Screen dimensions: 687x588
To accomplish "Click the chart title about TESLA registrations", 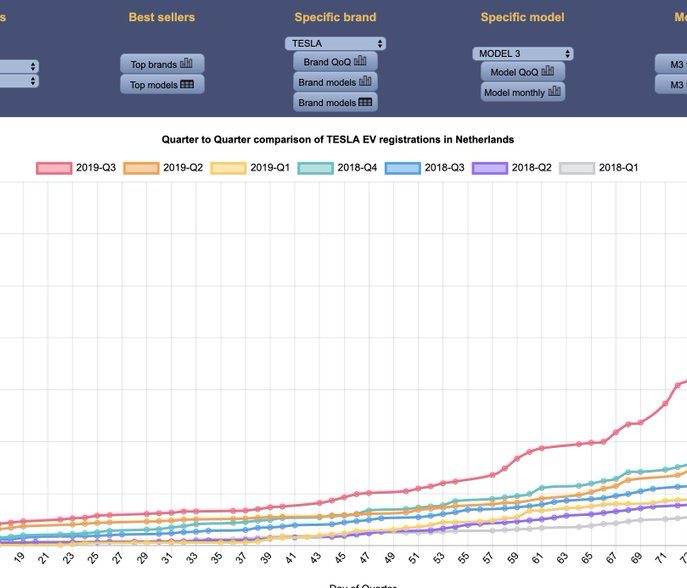I will 337,140.
